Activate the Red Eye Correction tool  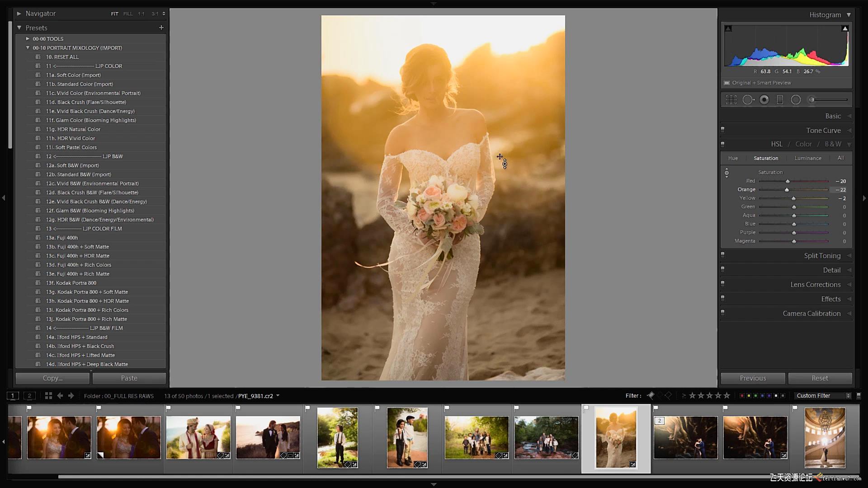(764, 100)
